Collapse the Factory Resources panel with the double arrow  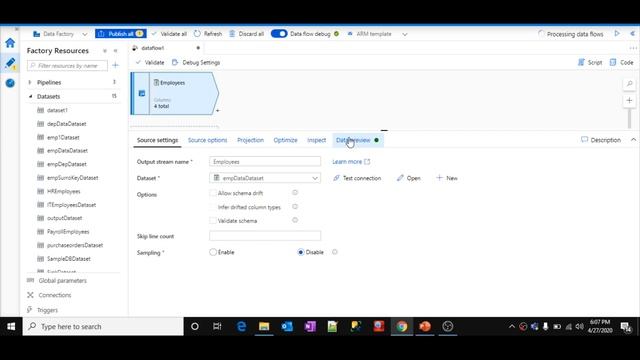coord(116,51)
